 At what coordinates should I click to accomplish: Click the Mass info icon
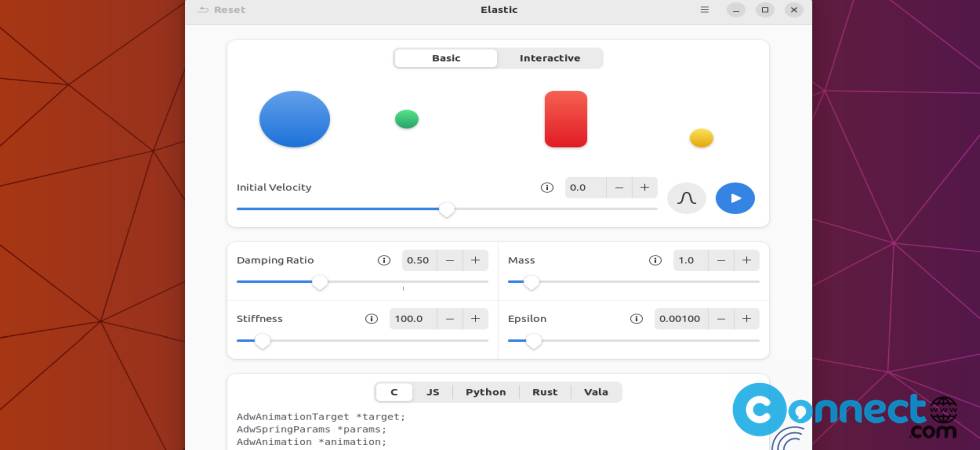click(x=655, y=260)
